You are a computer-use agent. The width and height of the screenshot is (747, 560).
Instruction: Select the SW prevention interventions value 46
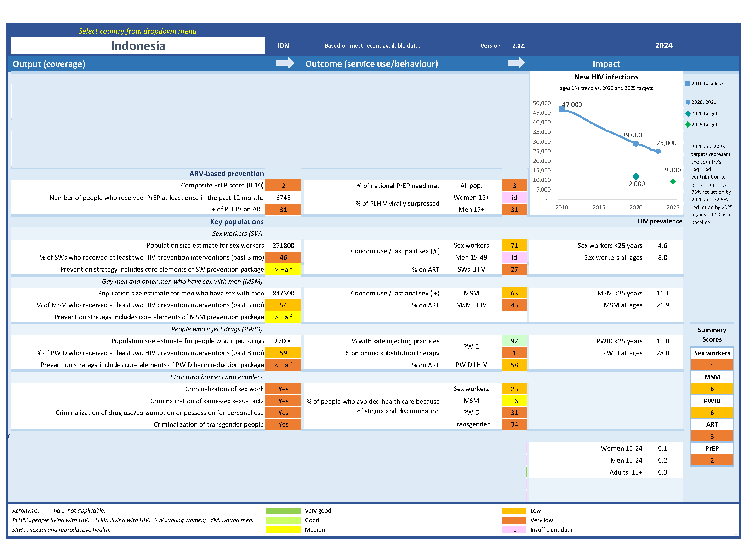click(x=283, y=258)
